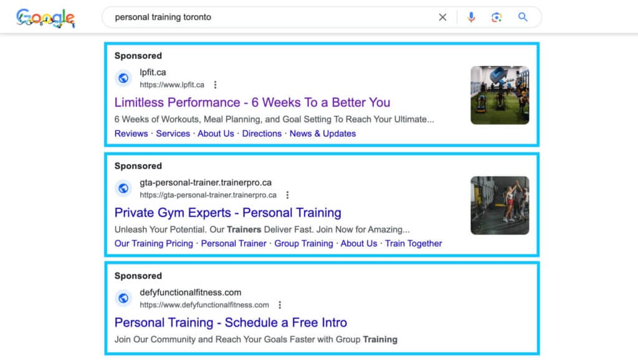Open the Group Training sitelink
Image resolution: width=638 pixels, height=364 pixels.
[x=303, y=243]
